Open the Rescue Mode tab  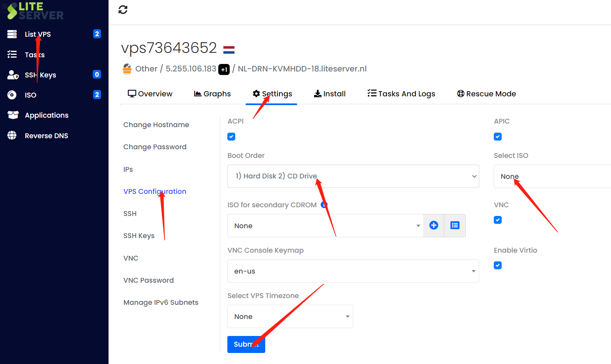pos(486,94)
